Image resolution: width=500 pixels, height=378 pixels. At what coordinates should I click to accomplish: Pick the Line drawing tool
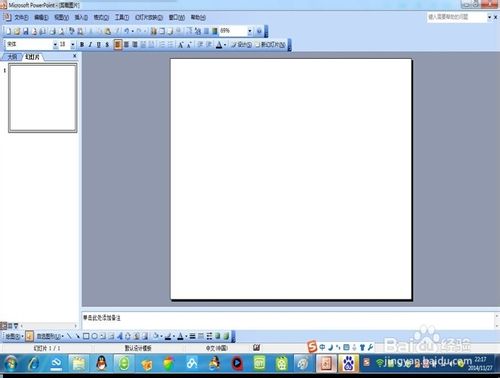point(69,336)
